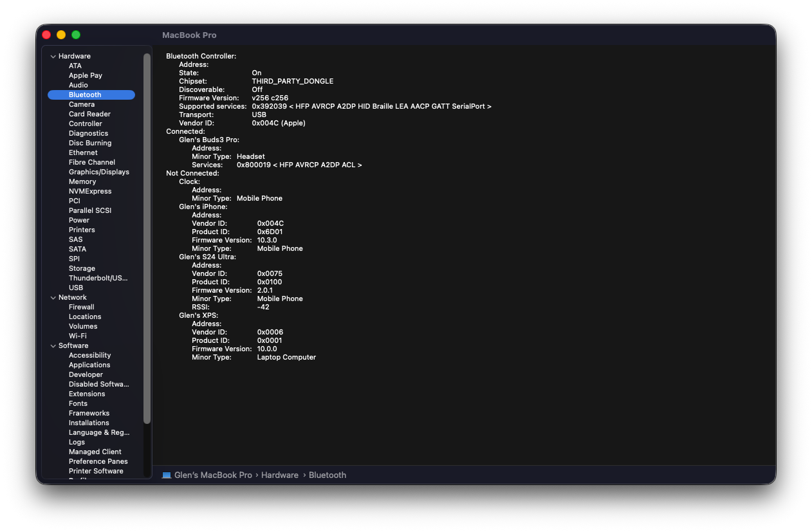Select Managed Client entry
Viewport: 812px width, 532px height.
(x=95, y=452)
